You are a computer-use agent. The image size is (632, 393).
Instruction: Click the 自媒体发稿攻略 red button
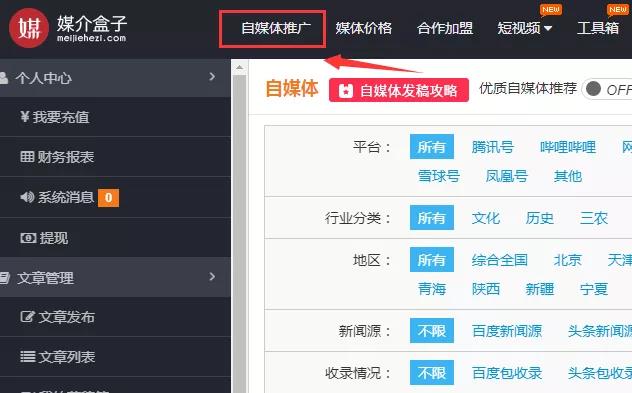(x=399, y=90)
